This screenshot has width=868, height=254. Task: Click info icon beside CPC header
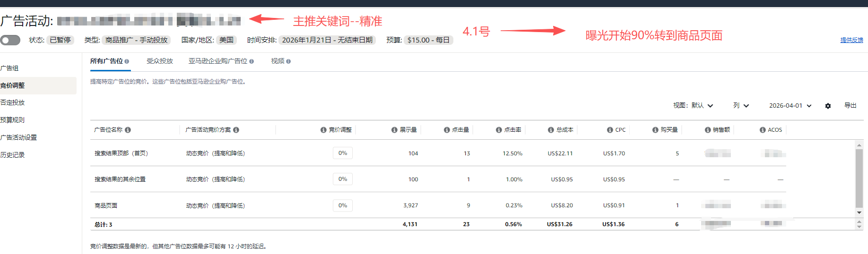pyautogui.click(x=610, y=130)
